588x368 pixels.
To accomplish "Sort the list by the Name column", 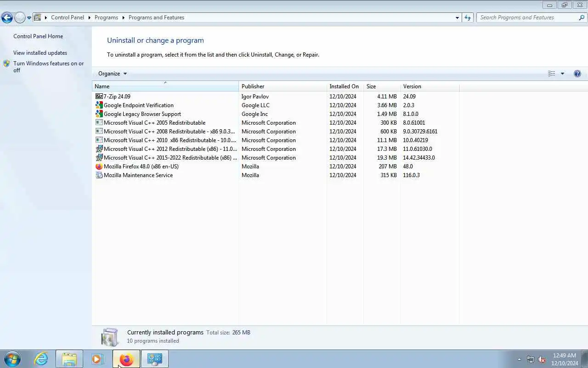I will pos(165,86).
